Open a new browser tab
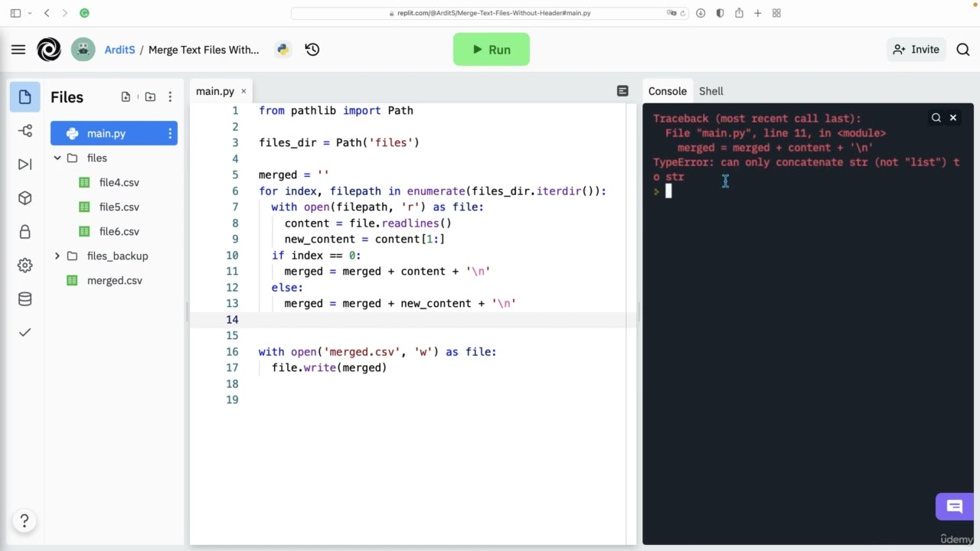 (758, 13)
